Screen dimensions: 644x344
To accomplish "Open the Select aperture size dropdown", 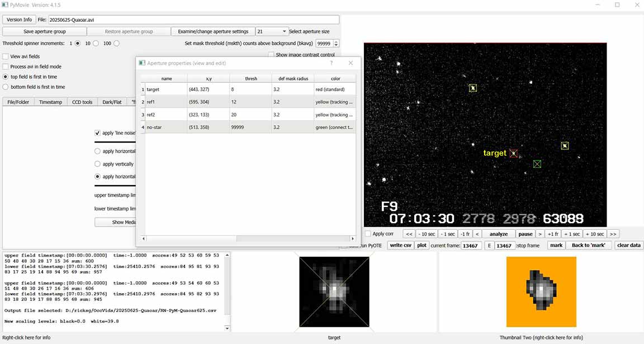I will click(x=272, y=32).
